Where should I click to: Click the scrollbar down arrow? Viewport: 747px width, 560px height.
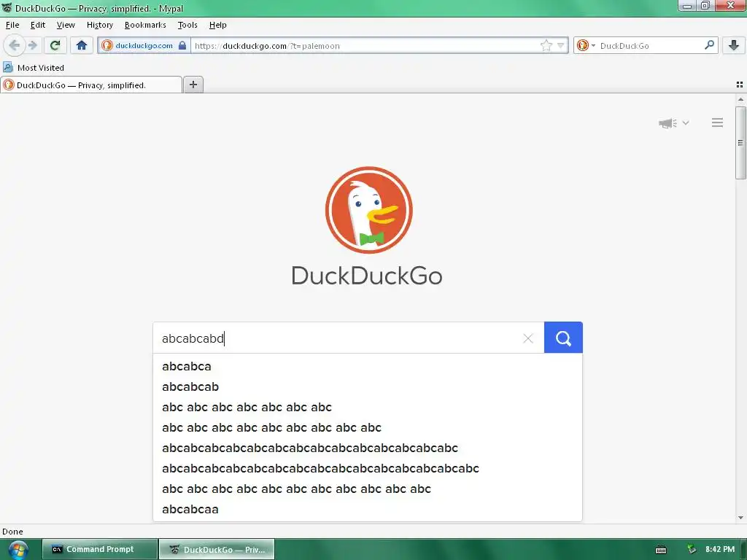click(x=740, y=518)
